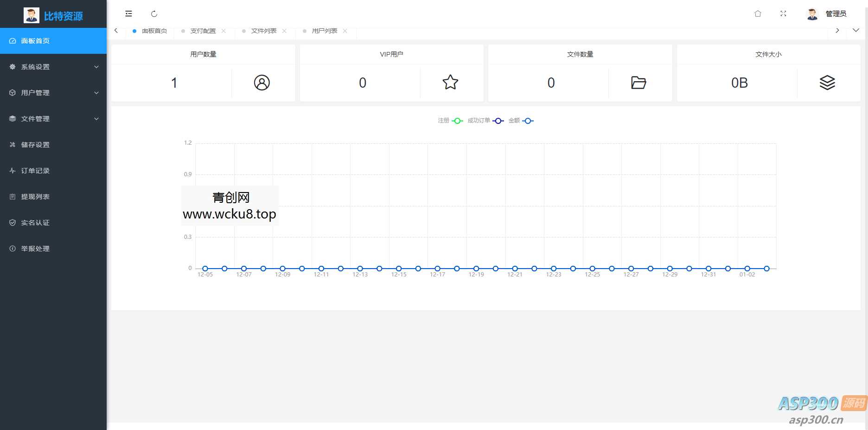868x430 pixels.
Task: Expand the 用户管理 sidebar menu
Action: tap(53, 93)
